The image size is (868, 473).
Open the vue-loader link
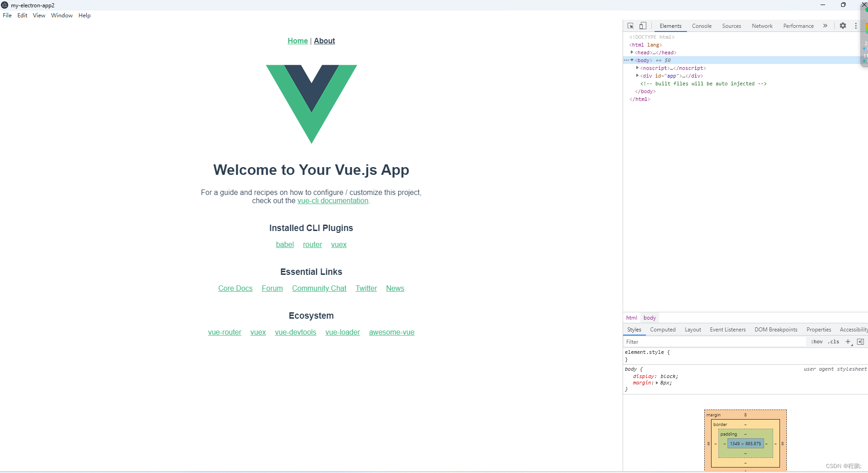[343, 332]
